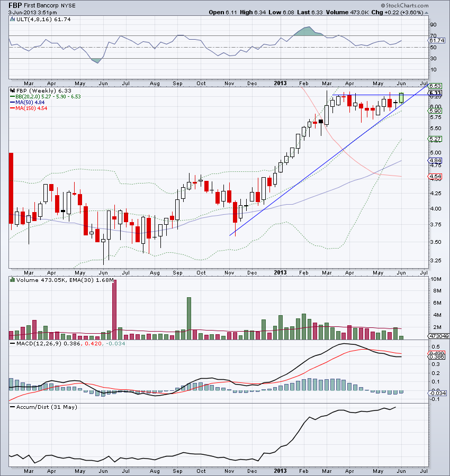450x476 pixels.
Task: Click the latest green-highlighted June 2013 candle
Action: [401, 98]
